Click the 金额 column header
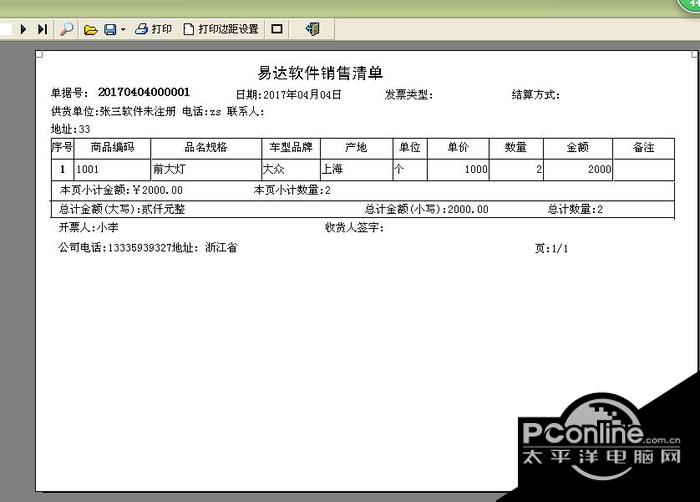The image size is (700, 502). [x=577, y=147]
